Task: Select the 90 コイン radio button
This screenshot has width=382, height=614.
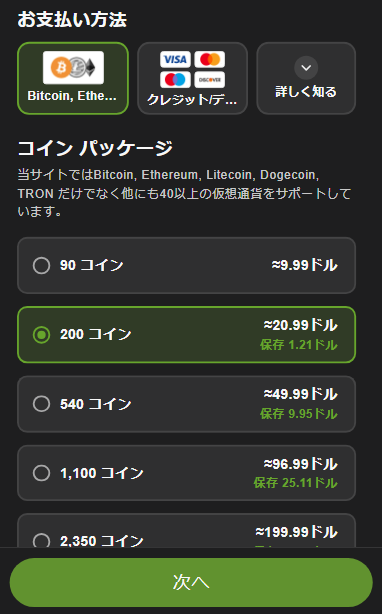Action: tap(41, 265)
